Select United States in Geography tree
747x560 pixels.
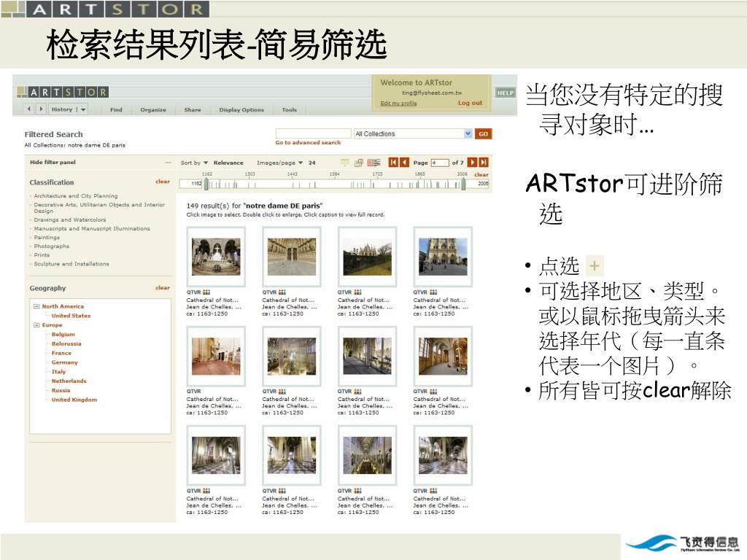point(71,316)
